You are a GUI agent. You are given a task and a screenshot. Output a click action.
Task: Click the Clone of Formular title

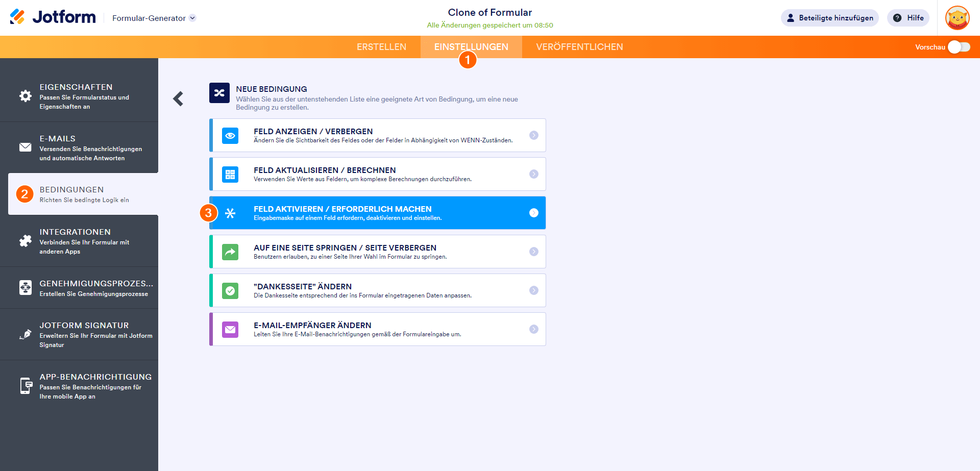point(489,12)
